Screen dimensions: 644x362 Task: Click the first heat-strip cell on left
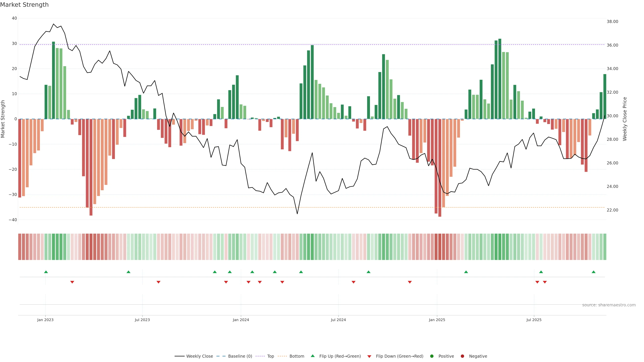pyautogui.click(x=19, y=247)
